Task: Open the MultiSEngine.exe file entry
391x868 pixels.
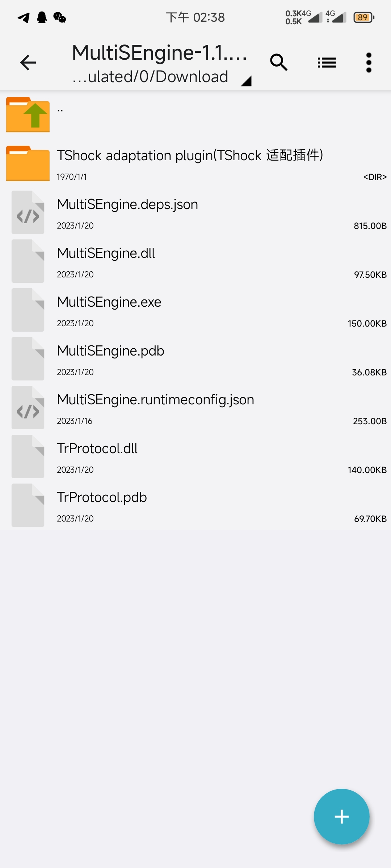Action: pyautogui.click(x=145, y=310)
